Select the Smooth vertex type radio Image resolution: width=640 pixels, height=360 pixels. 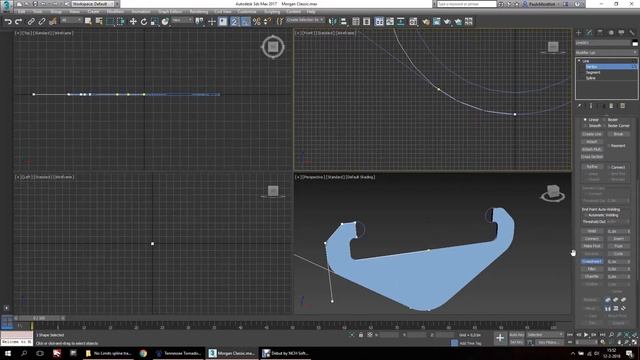point(585,125)
